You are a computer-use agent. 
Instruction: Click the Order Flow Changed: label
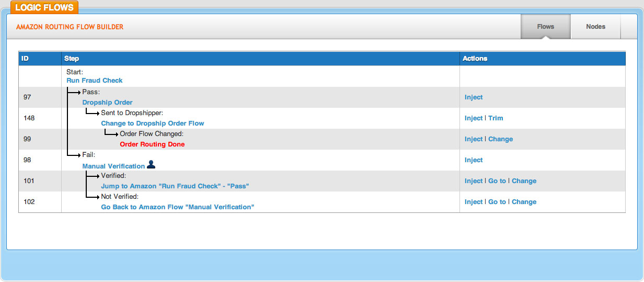pos(152,134)
